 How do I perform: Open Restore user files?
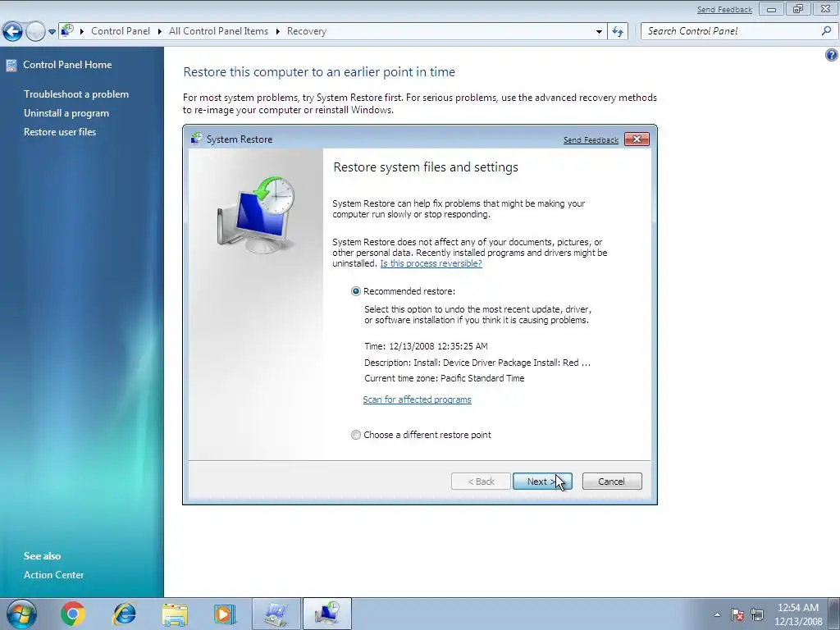point(60,132)
